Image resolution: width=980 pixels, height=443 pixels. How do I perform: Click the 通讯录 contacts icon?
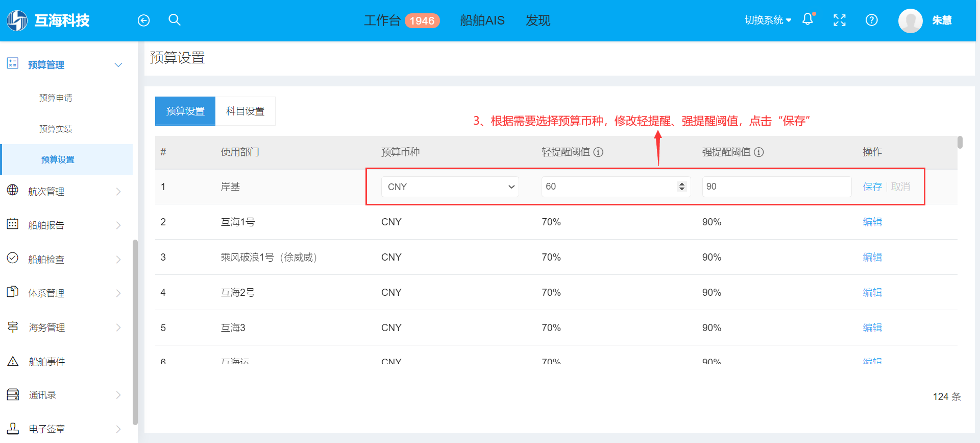tap(13, 394)
